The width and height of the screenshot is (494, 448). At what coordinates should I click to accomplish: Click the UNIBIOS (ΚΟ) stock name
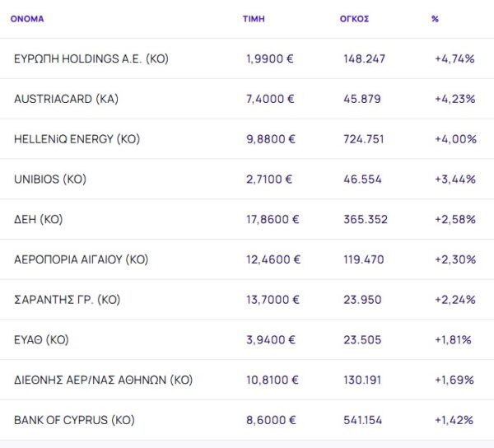[x=50, y=179]
